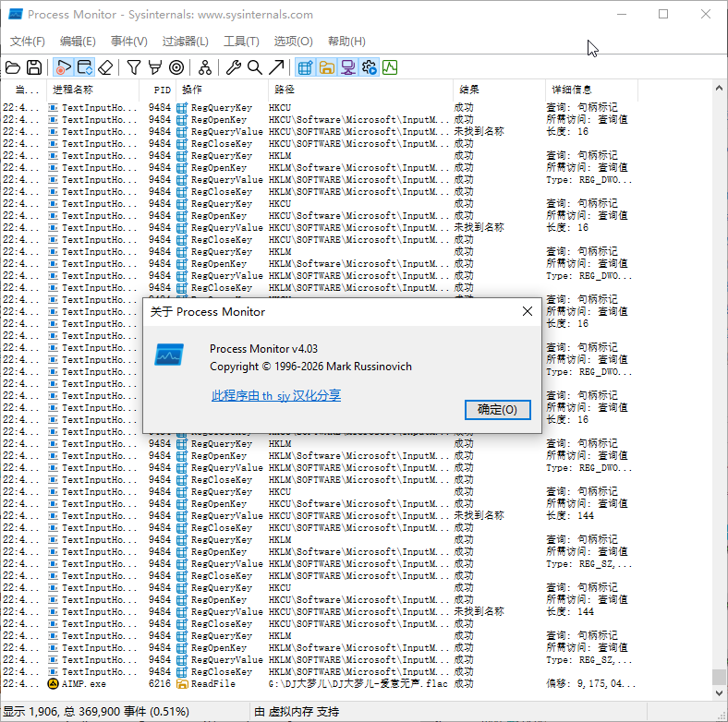Clear the display with the eraser icon
The height and width of the screenshot is (722, 728).
click(106, 67)
